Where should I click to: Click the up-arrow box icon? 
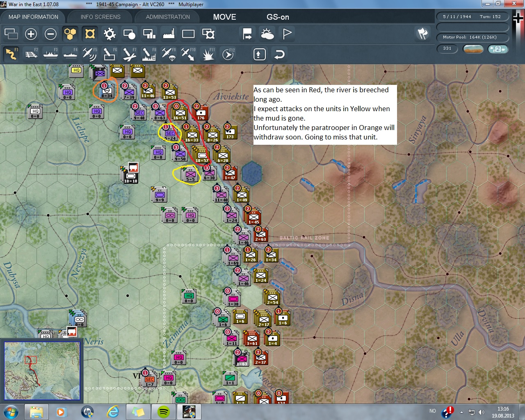[x=260, y=54]
